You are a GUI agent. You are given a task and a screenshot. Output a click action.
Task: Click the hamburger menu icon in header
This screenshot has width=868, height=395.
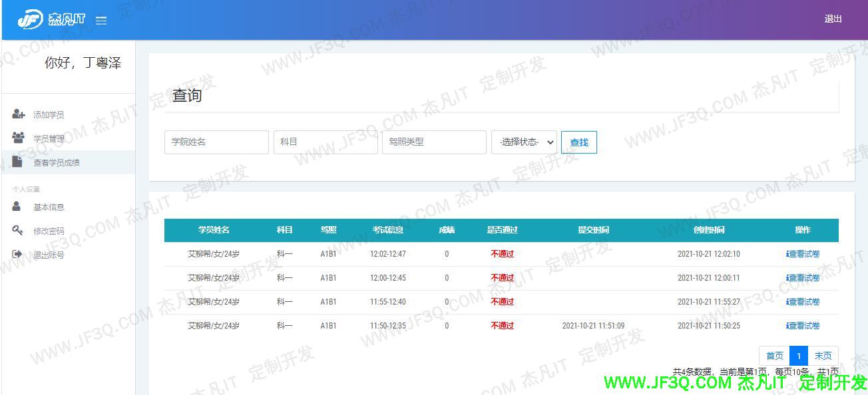(x=101, y=21)
